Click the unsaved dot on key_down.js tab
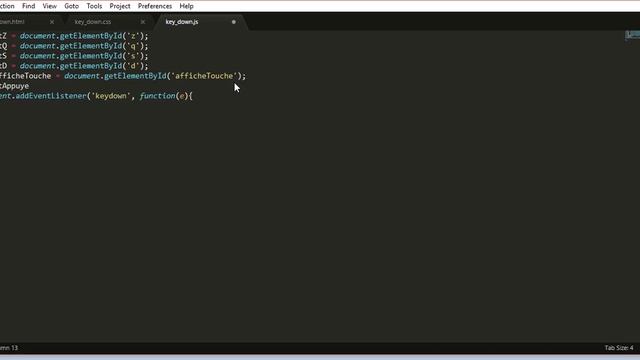Viewport: 640px width, 360px height. [x=233, y=22]
